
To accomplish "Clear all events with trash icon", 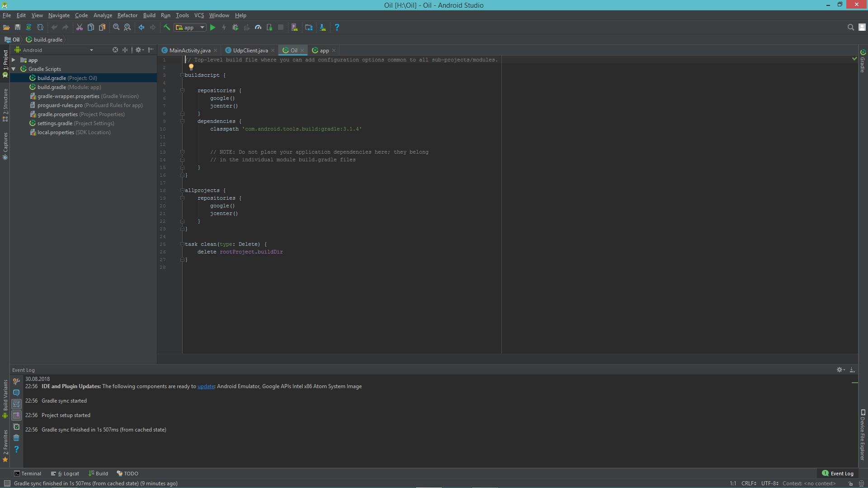I will tap(16, 438).
